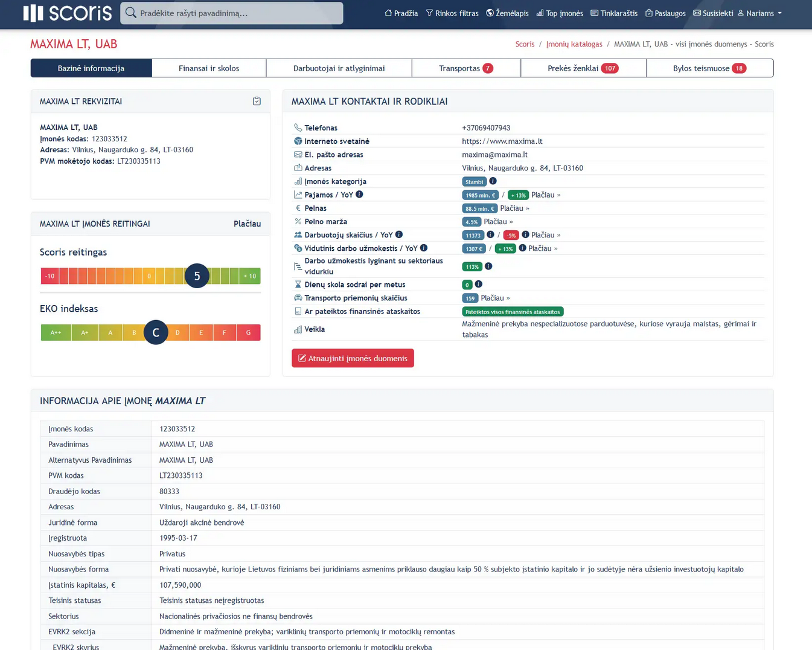
Task: Click the Transporto priemonių car icon
Action: point(298,297)
